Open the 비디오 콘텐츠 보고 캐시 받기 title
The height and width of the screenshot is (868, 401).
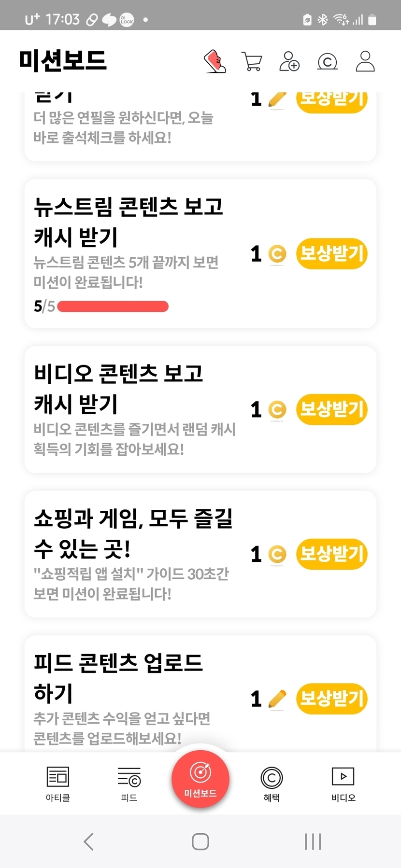coord(118,388)
